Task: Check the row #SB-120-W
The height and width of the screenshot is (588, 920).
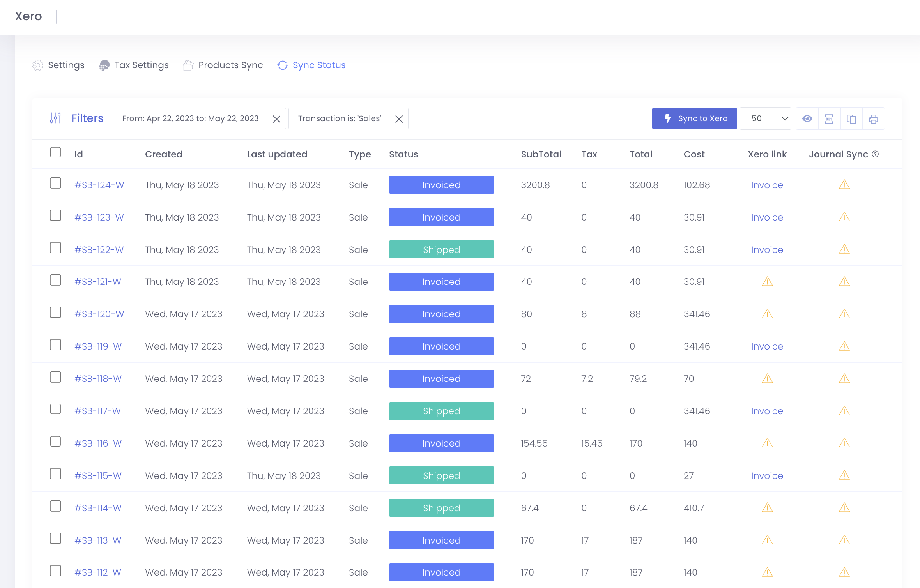Action: pyautogui.click(x=56, y=312)
